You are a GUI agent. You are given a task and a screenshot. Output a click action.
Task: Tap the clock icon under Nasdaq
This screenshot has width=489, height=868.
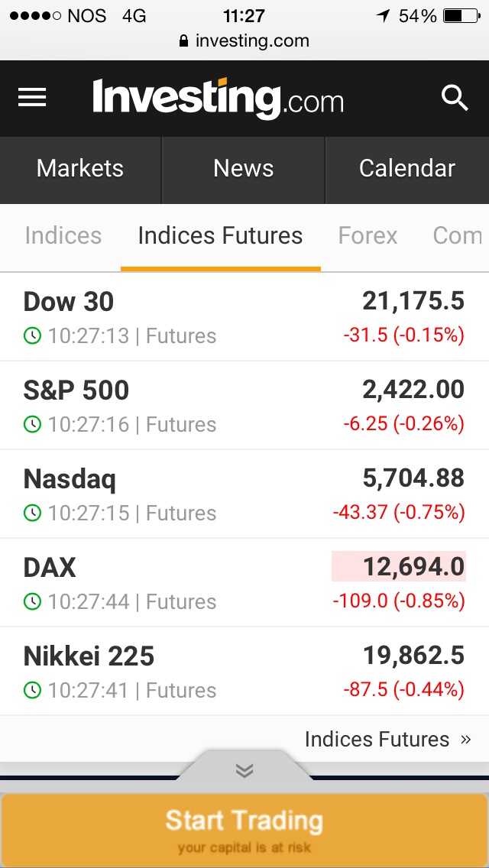(x=32, y=513)
